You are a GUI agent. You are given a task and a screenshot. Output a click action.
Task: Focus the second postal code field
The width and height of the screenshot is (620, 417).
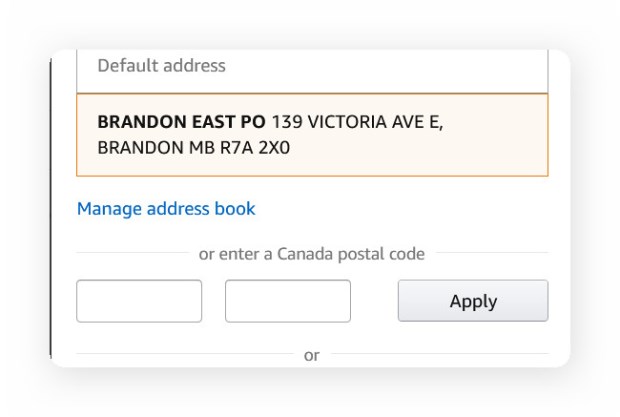pos(288,301)
